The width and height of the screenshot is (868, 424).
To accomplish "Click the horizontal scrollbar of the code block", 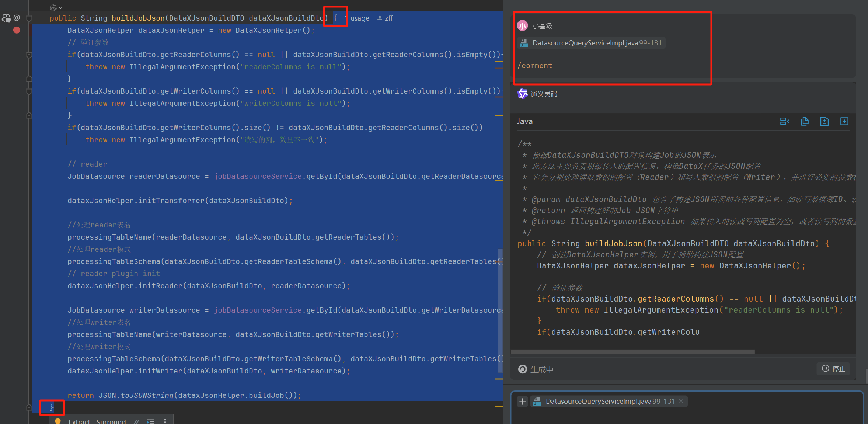I will [x=632, y=352].
